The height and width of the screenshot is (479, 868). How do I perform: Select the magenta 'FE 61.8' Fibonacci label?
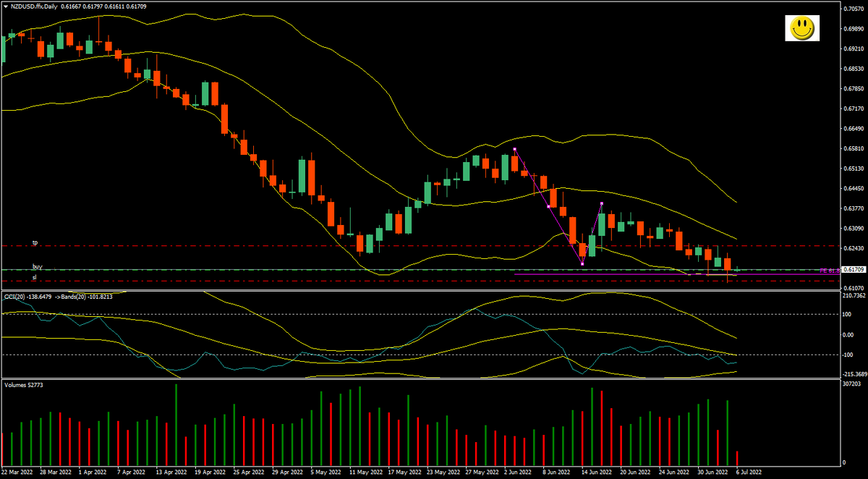(830, 271)
